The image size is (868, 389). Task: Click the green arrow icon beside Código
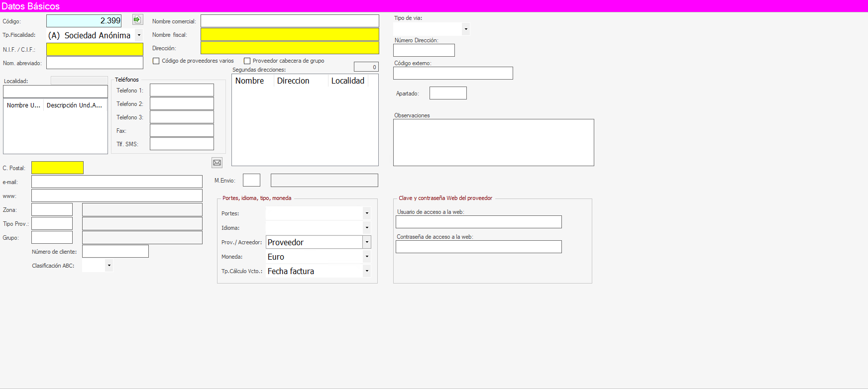point(137,20)
